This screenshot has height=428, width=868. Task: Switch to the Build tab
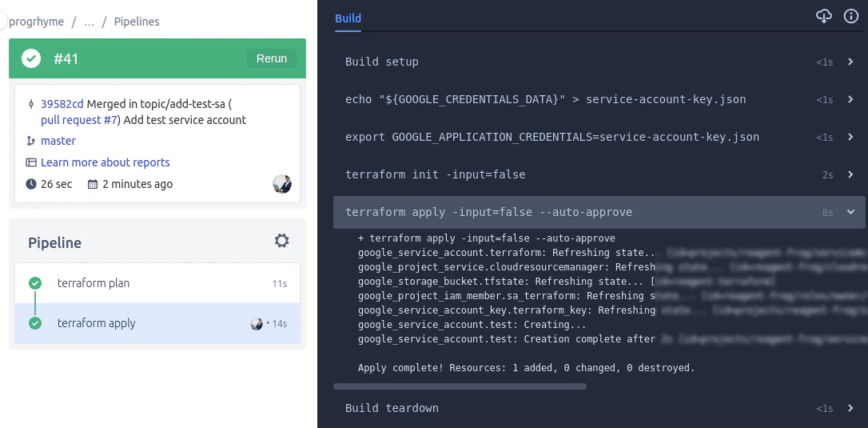[x=348, y=18]
